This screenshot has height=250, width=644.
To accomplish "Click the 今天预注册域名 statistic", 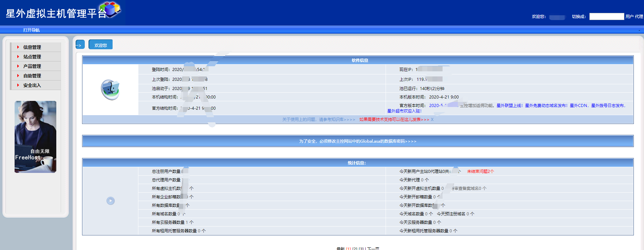I will pyautogui.click(x=455, y=214).
